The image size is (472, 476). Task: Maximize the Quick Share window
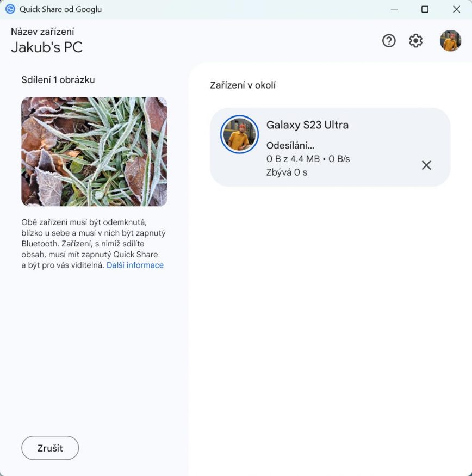[x=425, y=9]
